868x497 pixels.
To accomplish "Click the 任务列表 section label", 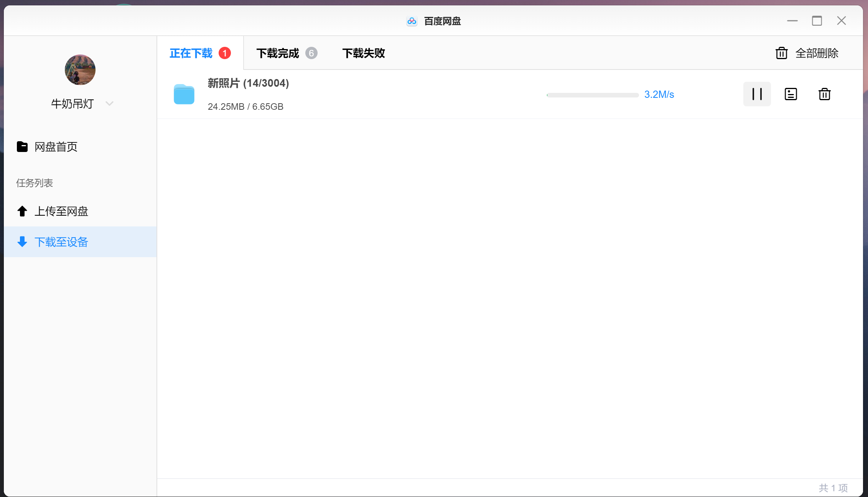I will pos(35,183).
